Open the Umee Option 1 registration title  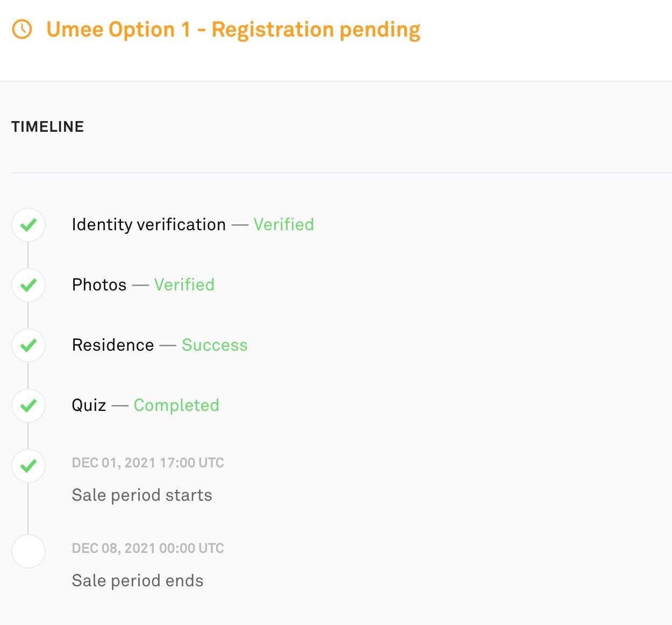(233, 30)
